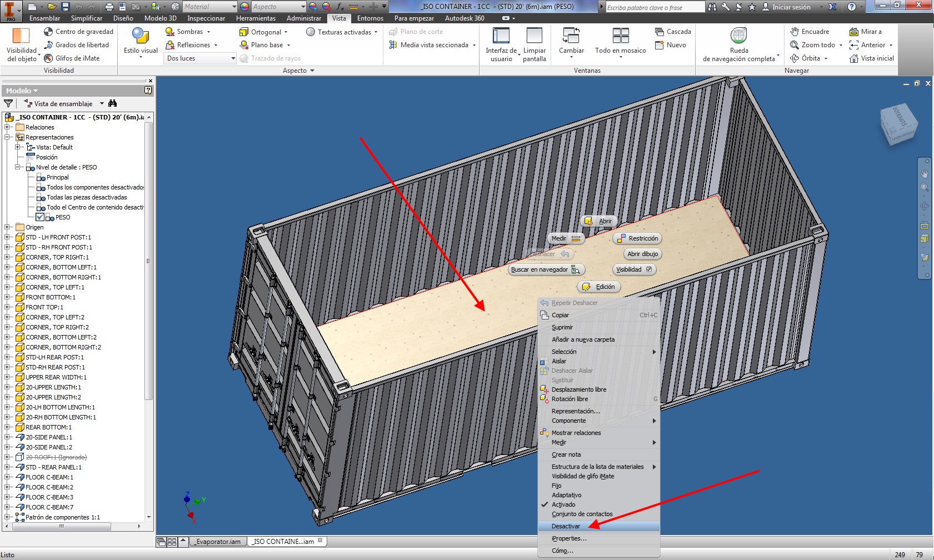Click the filter funnel icon in Modelo panel
Screen dimensions: 934x560
8,103
